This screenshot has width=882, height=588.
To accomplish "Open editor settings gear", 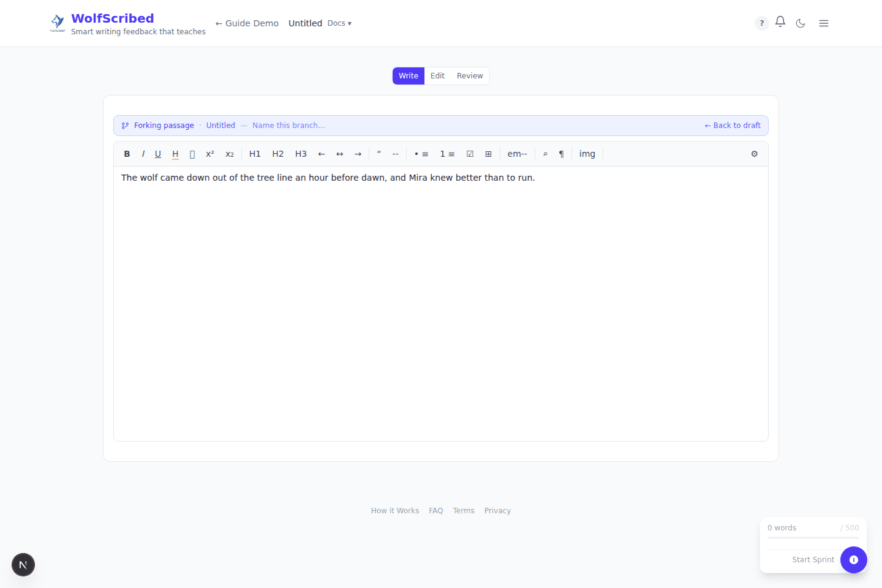I will (755, 154).
